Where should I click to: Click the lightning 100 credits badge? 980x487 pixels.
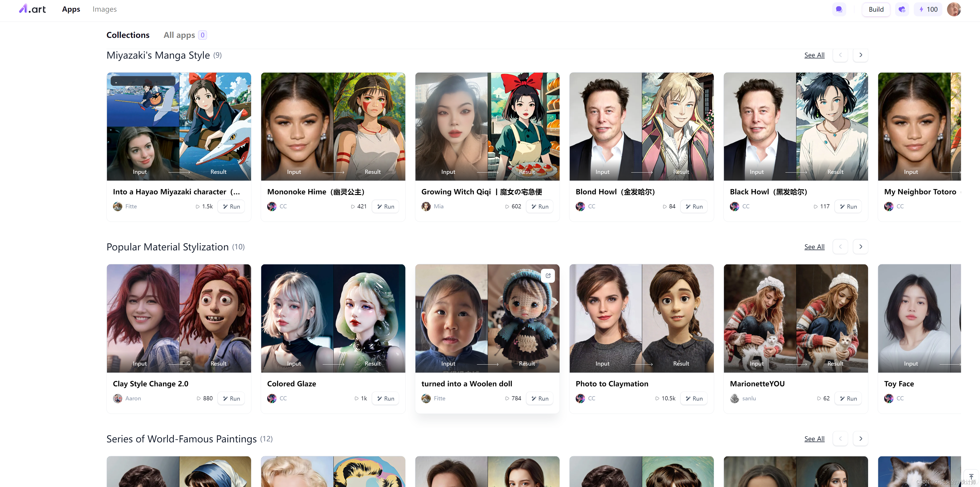click(x=928, y=10)
